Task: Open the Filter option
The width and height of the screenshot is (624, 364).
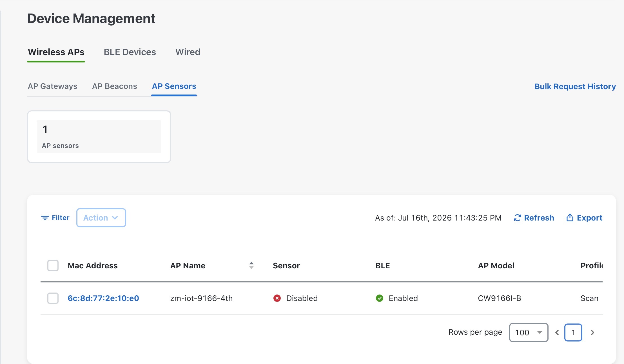Action: (55, 218)
